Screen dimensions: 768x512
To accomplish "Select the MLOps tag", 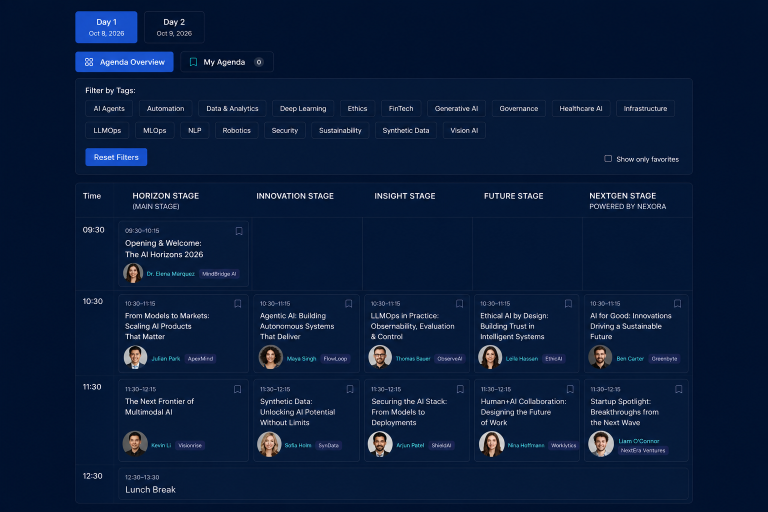I will [x=154, y=130].
